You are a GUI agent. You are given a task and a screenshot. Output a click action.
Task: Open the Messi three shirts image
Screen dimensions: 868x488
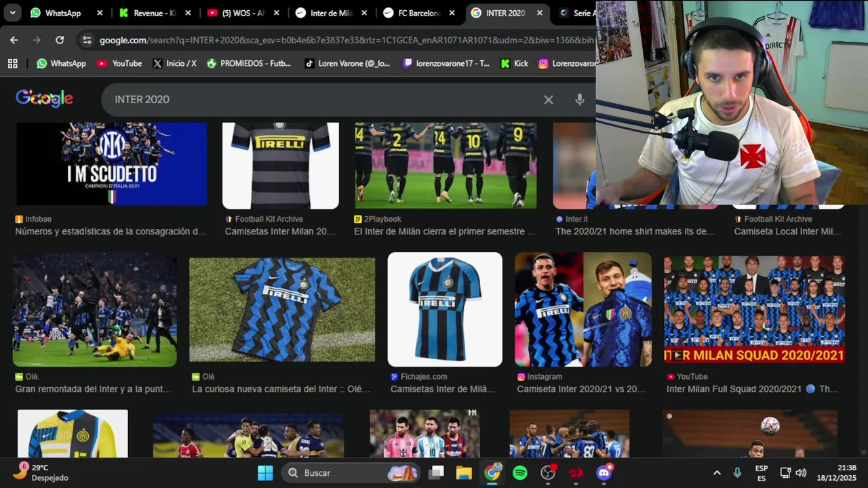click(425, 434)
